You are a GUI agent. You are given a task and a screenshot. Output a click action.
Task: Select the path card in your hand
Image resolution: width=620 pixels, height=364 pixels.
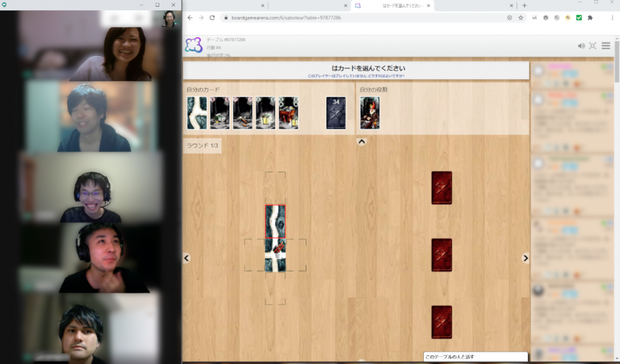(197, 113)
